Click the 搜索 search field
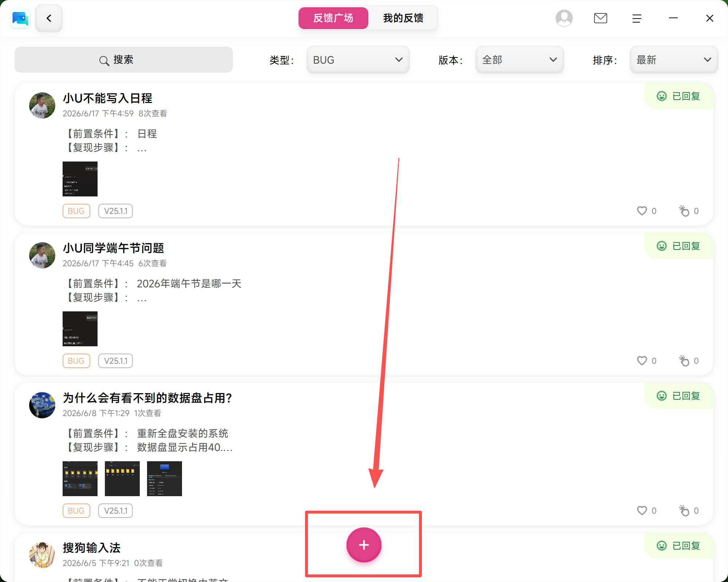Viewport: 728px width, 582px height. 123,60
